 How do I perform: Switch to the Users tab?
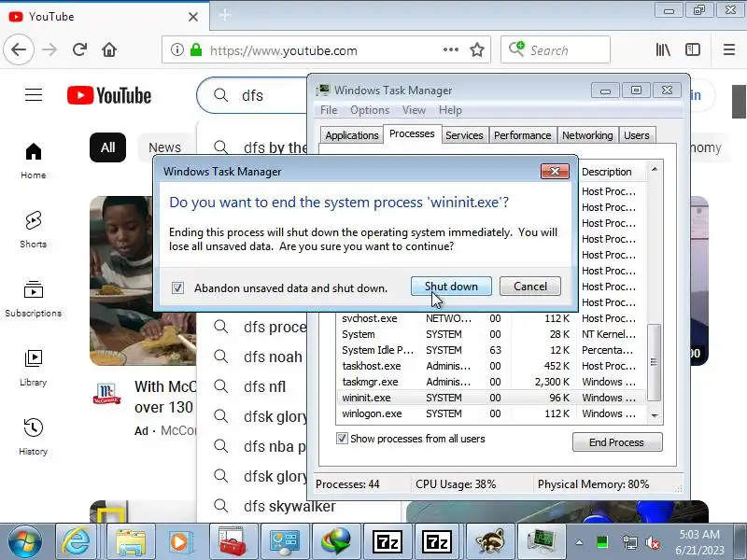point(637,135)
